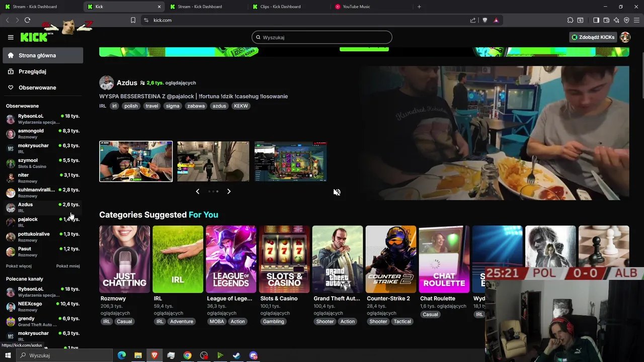Open asmongold channel in sidebar
This screenshot has height=362, width=644.
(x=43, y=134)
